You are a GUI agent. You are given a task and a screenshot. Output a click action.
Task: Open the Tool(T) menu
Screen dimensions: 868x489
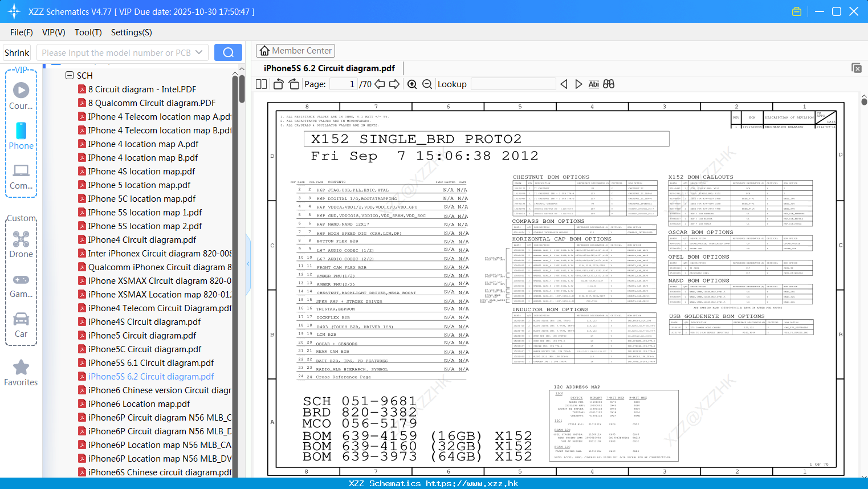coord(88,32)
